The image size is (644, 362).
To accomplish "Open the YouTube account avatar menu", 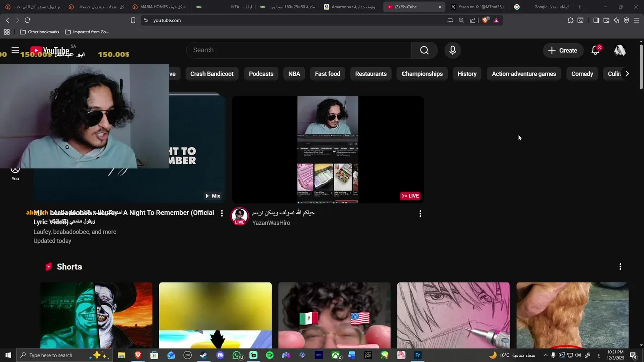I will (620, 50).
